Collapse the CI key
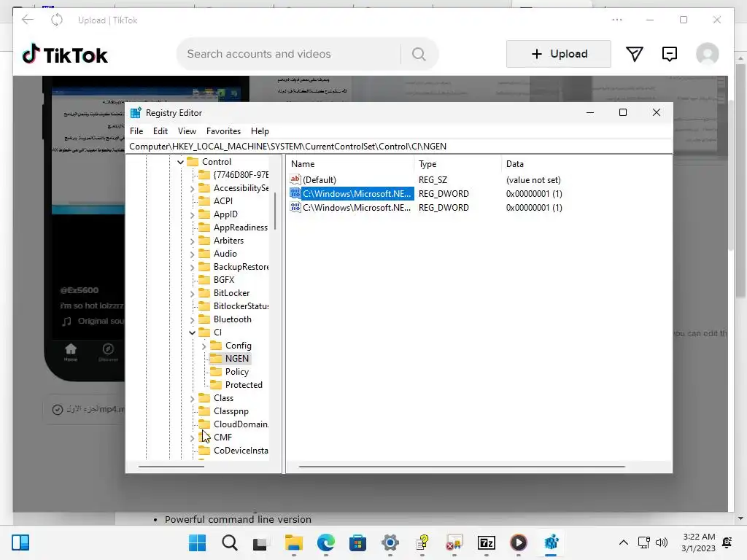The width and height of the screenshot is (747, 560). coord(192,332)
